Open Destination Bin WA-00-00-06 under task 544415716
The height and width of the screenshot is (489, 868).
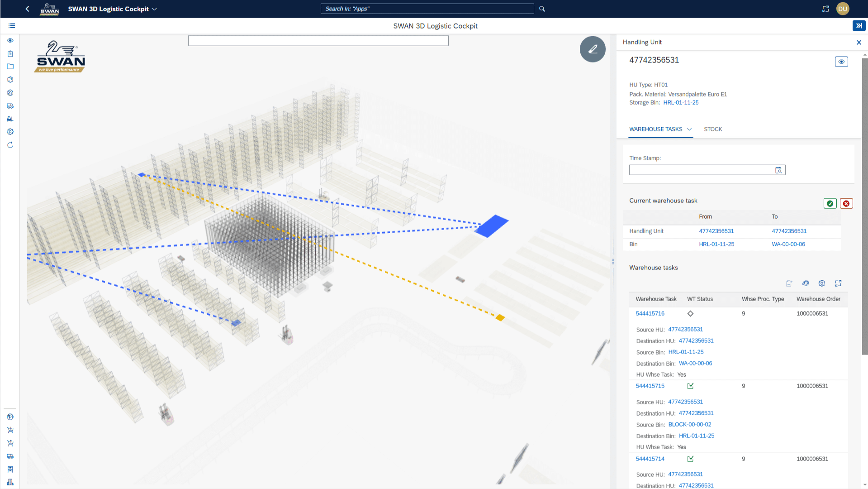coord(695,364)
